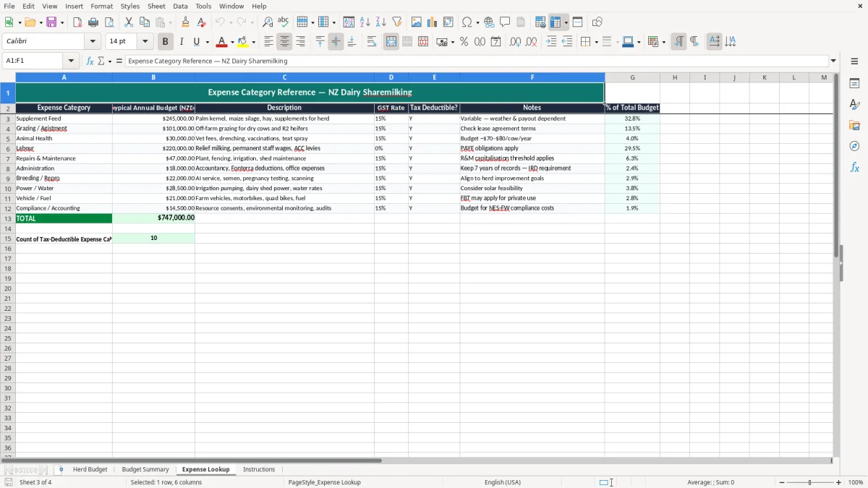Increase the cell indent
Image resolution: width=868 pixels, height=488 pixels.
tap(551, 42)
